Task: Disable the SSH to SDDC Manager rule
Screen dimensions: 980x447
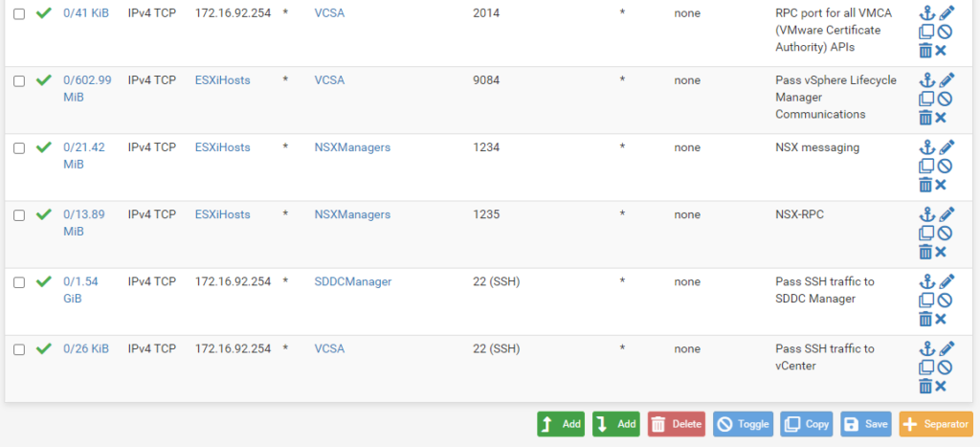Action: click(x=945, y=300)
